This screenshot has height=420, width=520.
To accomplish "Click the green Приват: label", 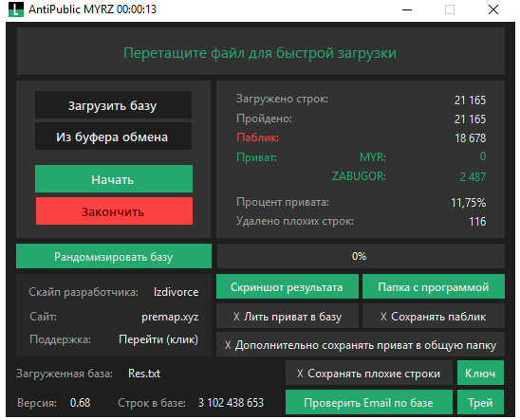I will 257,157.
